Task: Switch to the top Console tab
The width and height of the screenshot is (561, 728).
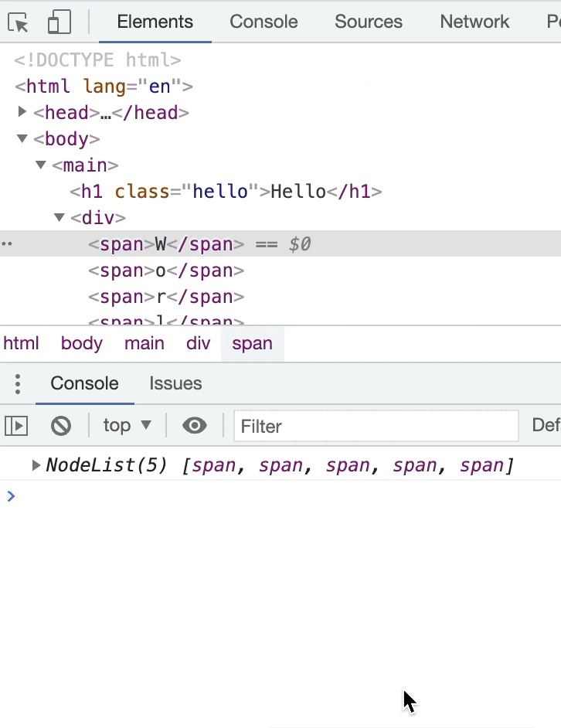Action: pyautogui.click(x=263, y=22)
